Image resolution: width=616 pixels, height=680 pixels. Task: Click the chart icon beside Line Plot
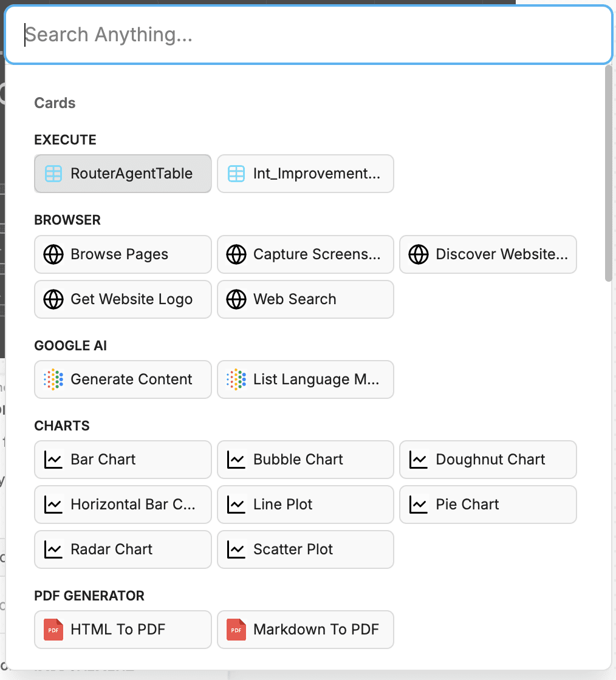[x=236, y=505]
